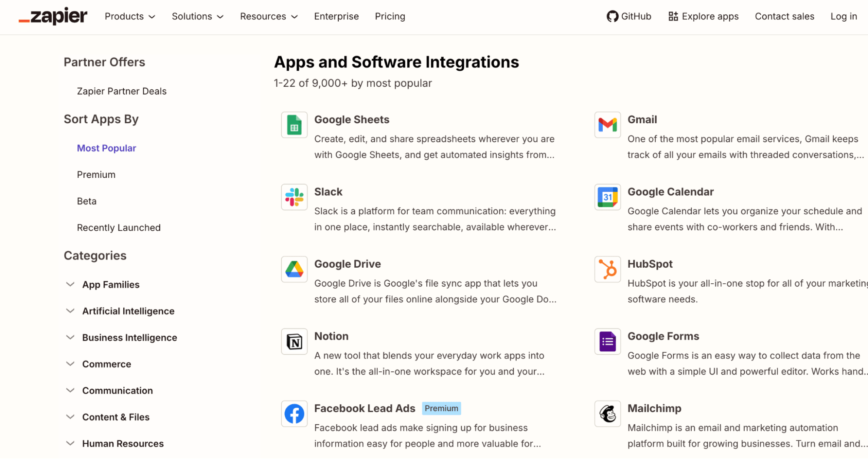
Task: Open the Mailchimp title link
Action: (654, 409)
